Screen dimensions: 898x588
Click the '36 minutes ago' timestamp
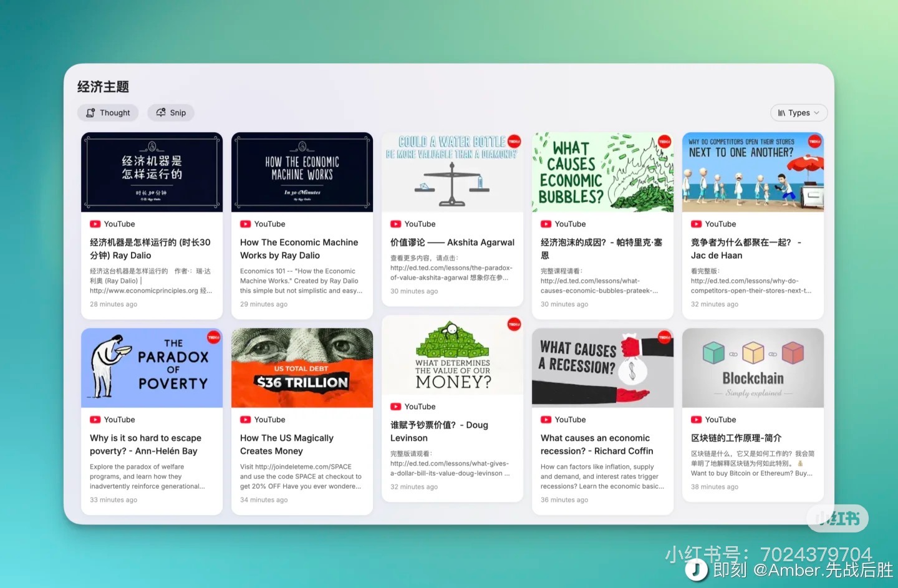564,500
